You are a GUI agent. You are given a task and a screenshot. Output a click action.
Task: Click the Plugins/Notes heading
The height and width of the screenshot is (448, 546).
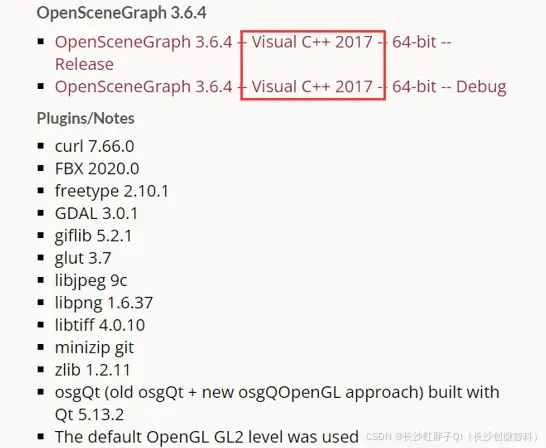point(86,118)
